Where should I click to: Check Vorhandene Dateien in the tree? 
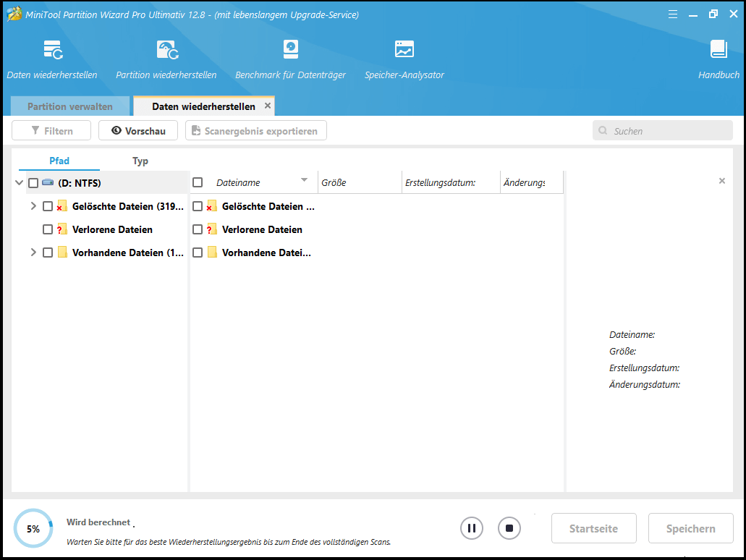pyautogui.click(x=48, y=253)
